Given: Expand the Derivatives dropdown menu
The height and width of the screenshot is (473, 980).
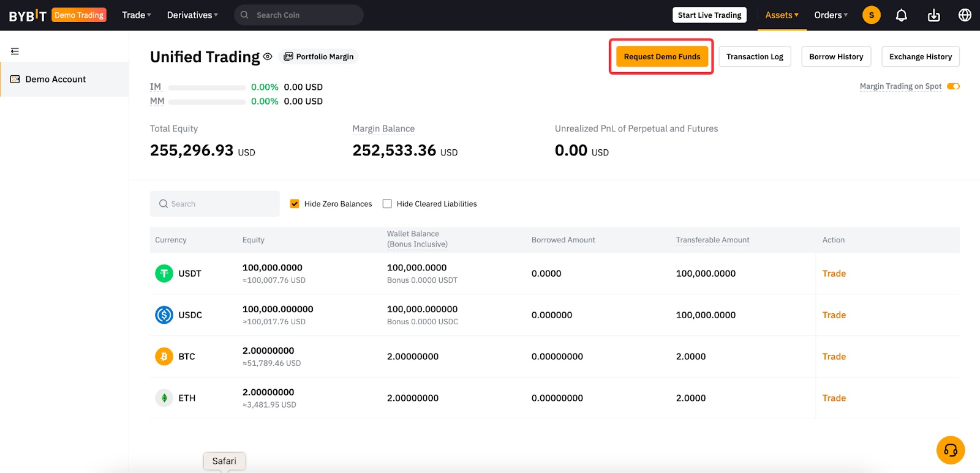Looking at the screenshot, I should 192,15.
